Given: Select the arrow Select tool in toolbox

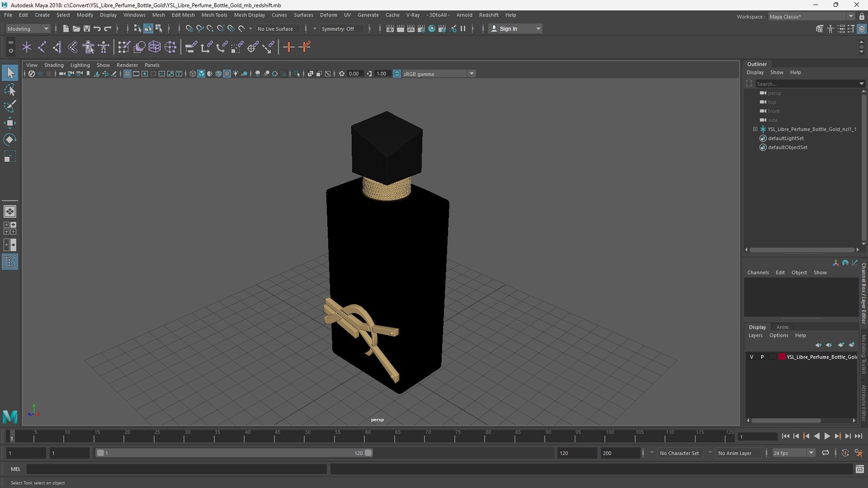Looking at the screenshot, I should [x=10, y=73].
